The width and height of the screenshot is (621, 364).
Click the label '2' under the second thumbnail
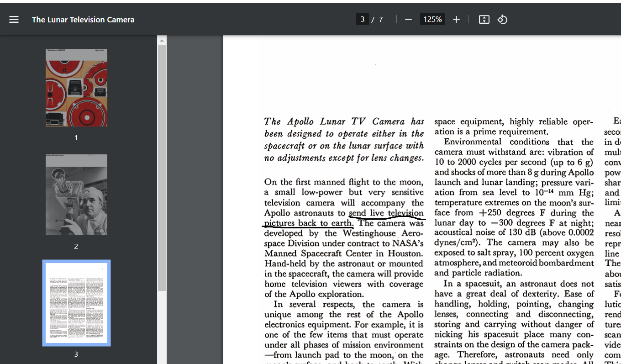click(76, 246)
